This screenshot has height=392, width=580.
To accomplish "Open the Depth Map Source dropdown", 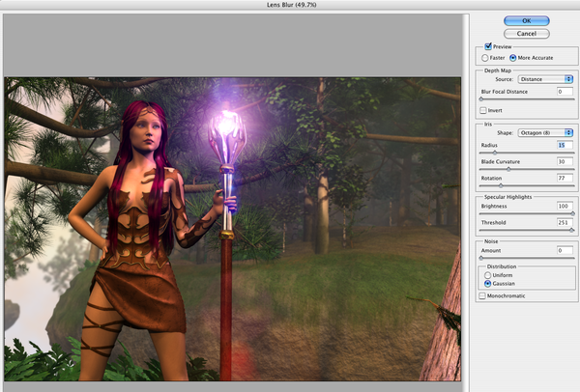I will point(545,79).
